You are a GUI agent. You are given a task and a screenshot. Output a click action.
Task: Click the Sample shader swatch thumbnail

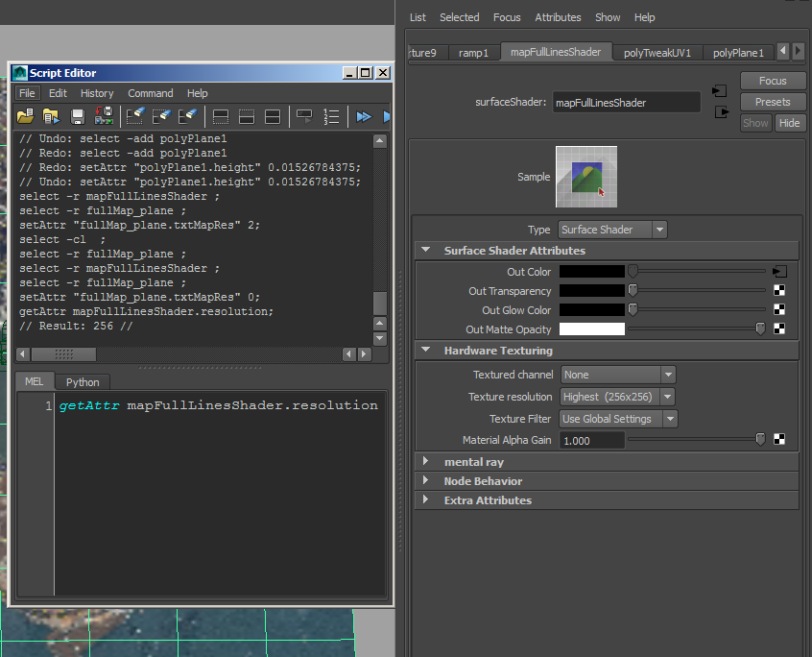(585, 176)
